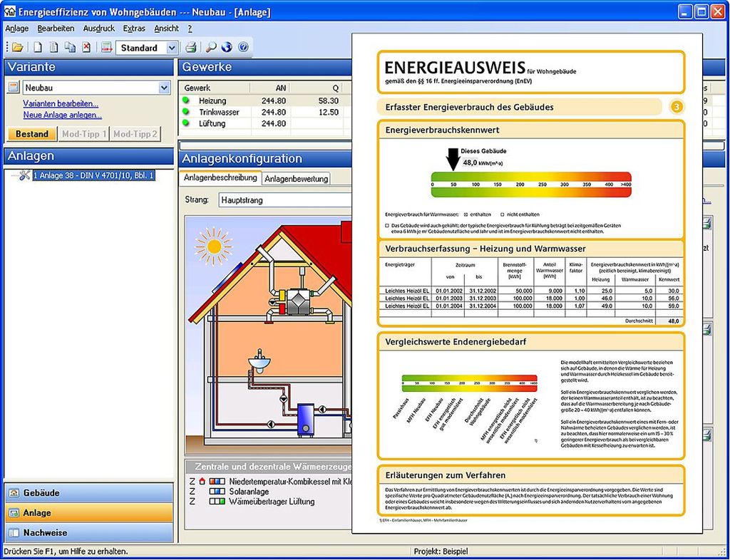Click the Gewerk column header
Viewport: 730px width, 560px height.
[x=215, y=88]
